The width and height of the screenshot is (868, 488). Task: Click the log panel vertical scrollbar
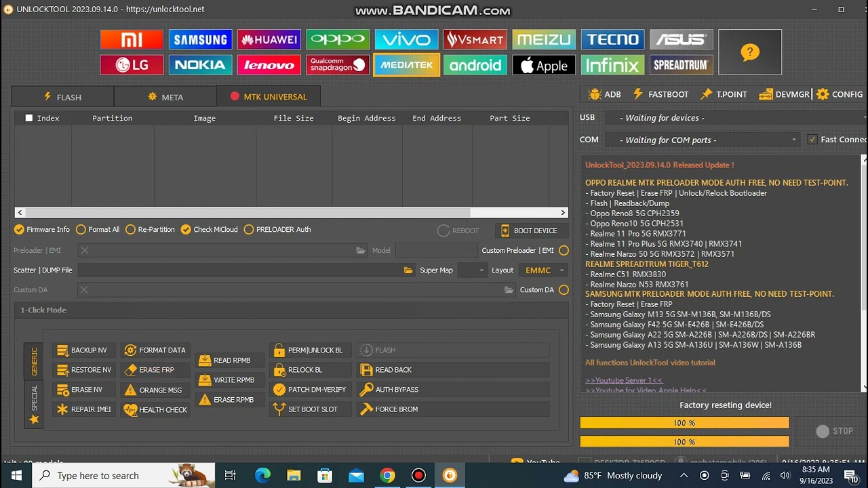pos(864,273)
